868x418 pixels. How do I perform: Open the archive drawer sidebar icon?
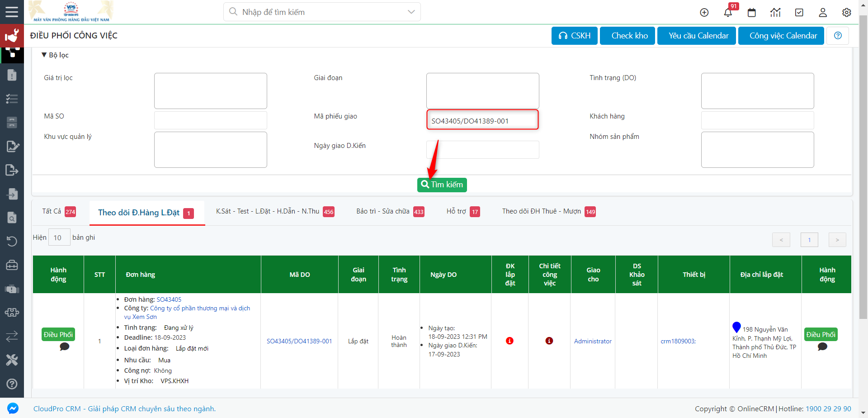point(12,122)
